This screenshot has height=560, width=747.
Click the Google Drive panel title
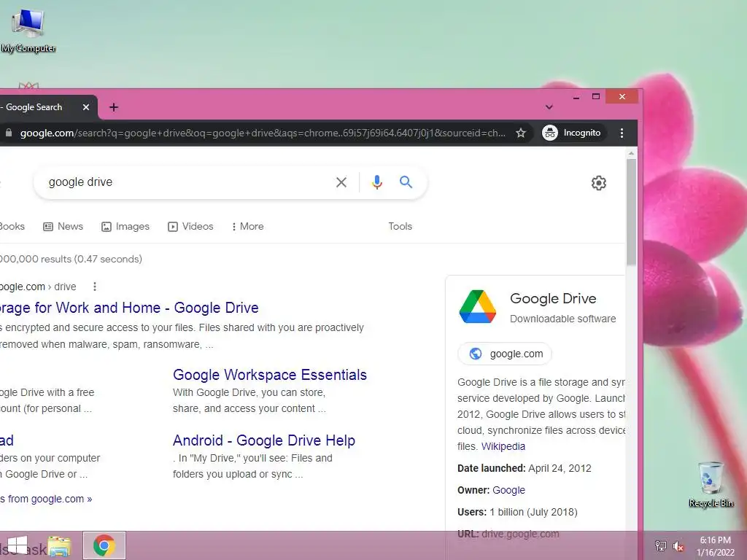coord(553,298)
